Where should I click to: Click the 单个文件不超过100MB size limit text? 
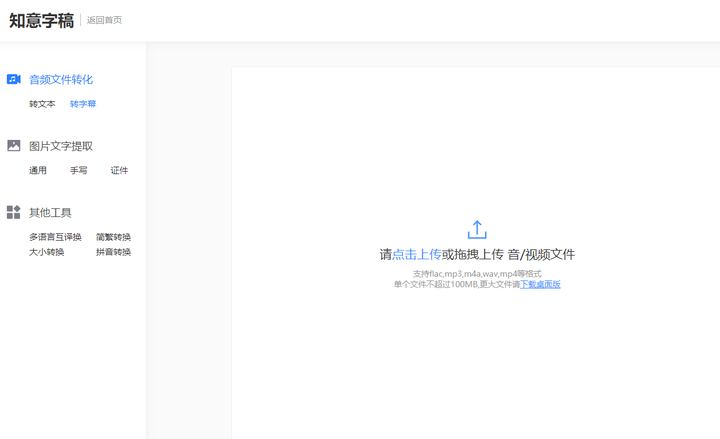coord(436,284)
